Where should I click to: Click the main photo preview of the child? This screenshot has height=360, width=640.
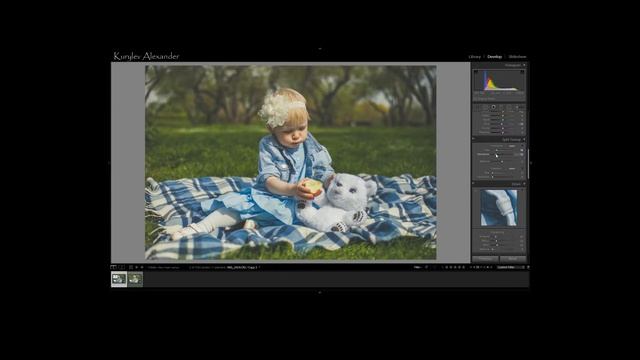[291, 162]
